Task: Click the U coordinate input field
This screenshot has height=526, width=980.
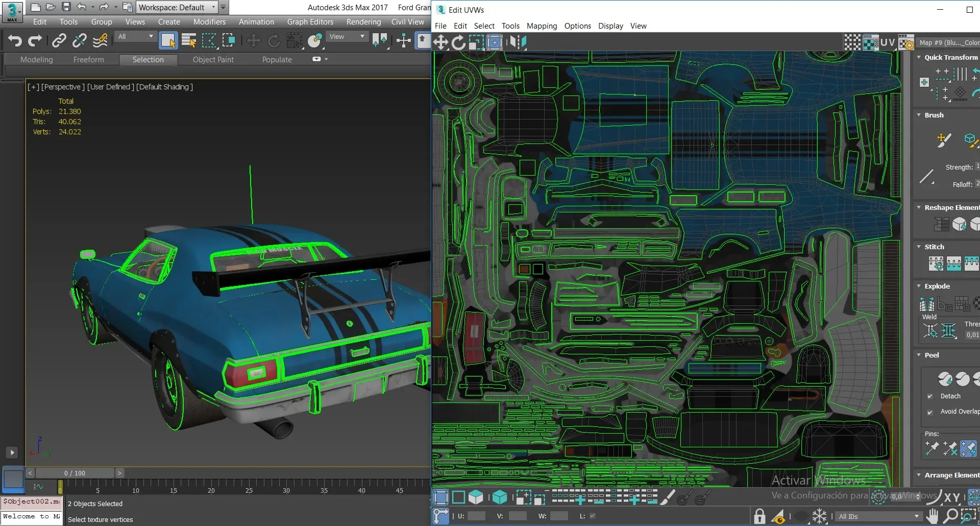Action: click(476, 516)
